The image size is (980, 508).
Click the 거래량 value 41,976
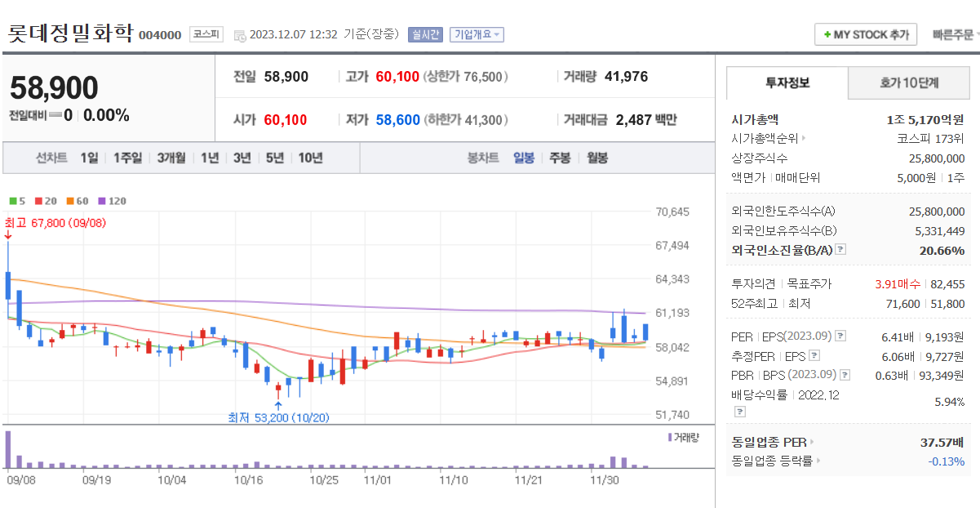[627, 77]
